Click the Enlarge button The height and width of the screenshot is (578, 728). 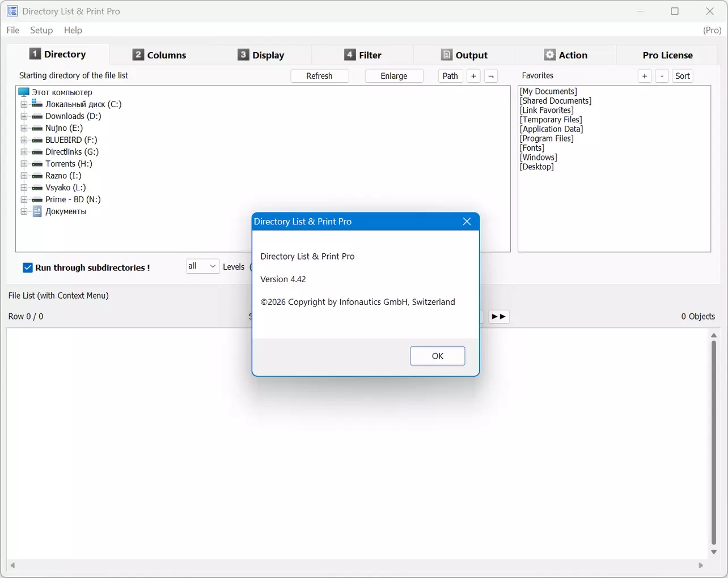394,76
